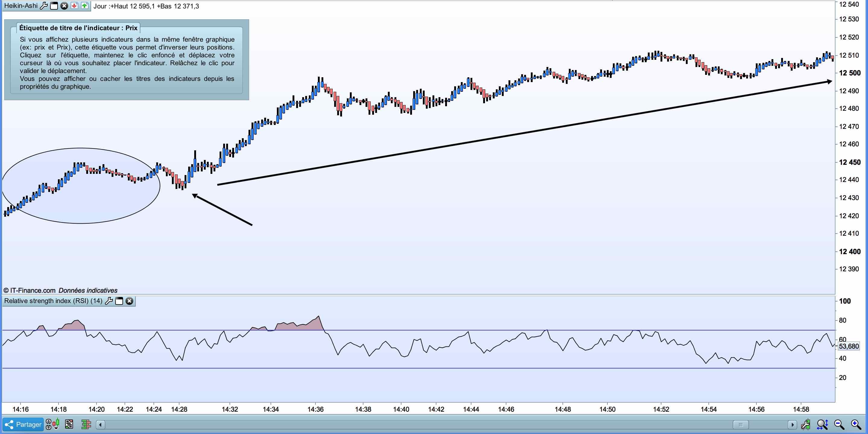Zoom out with minus magnifier
The image size is (868, 434).
(x=839, y=424)
